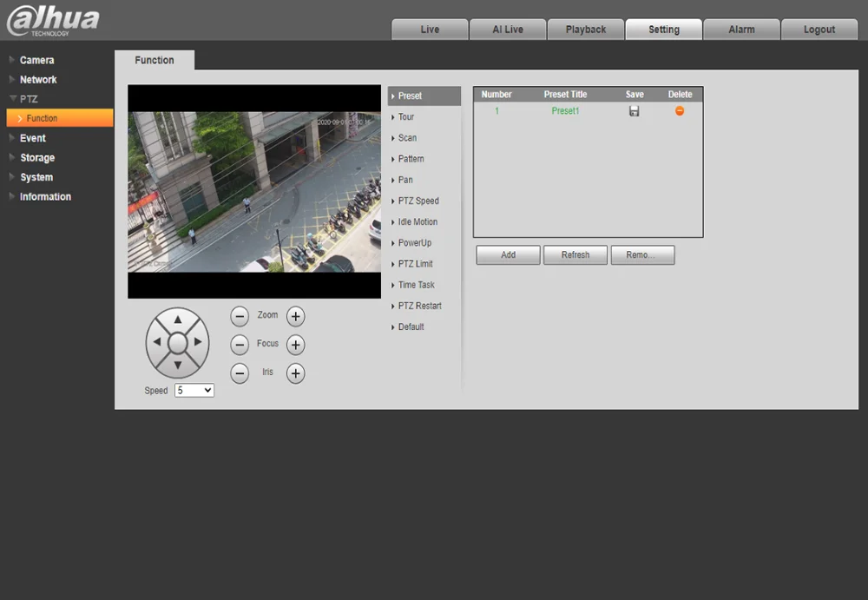Click the Logout tab
The image size is (868, 600).
click(819, 30)
